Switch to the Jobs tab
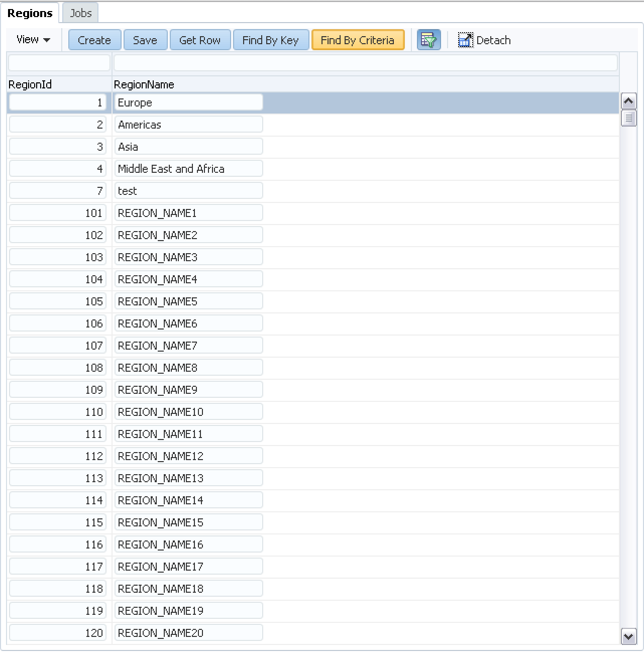644x655 pixels. coord(80,13)
